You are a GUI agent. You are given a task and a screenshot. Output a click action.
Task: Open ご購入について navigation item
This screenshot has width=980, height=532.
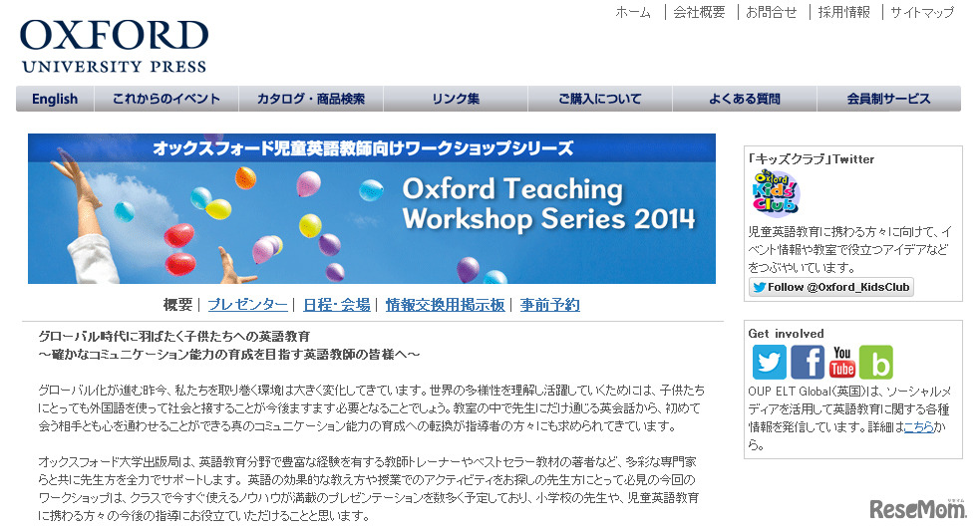click(600, 99)
